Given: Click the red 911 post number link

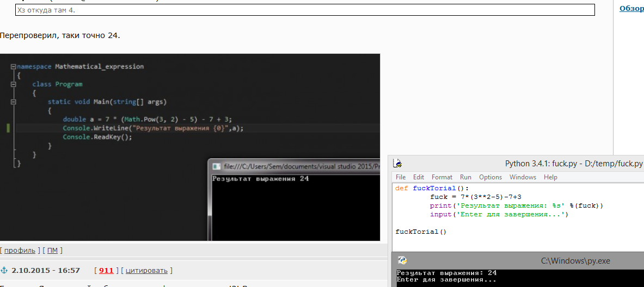Looking at the screenshot, I should (106, 270).
